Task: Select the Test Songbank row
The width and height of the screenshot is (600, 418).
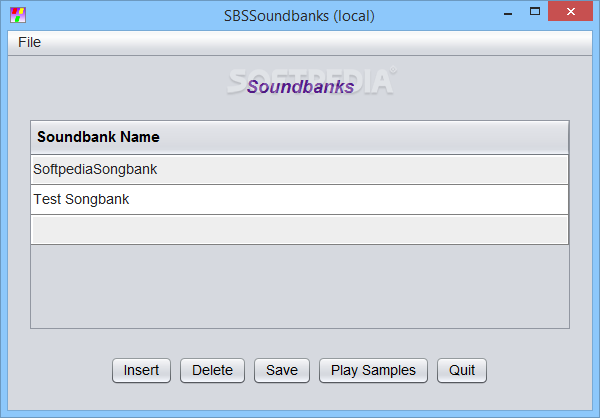Action: pyautogui.click(x=300, y=199)
